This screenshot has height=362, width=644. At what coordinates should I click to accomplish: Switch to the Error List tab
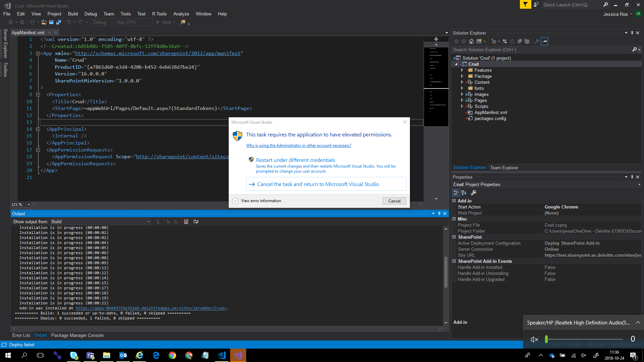click(21, 335)
